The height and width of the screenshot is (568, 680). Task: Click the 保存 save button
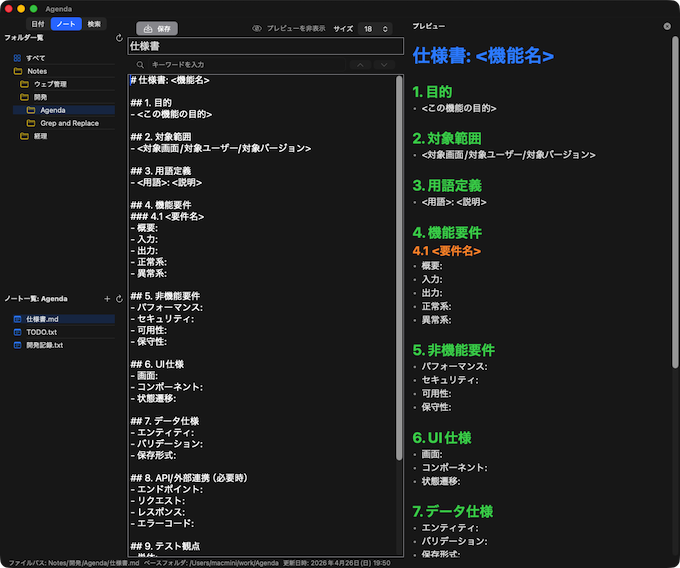click(x=158, y=29)
